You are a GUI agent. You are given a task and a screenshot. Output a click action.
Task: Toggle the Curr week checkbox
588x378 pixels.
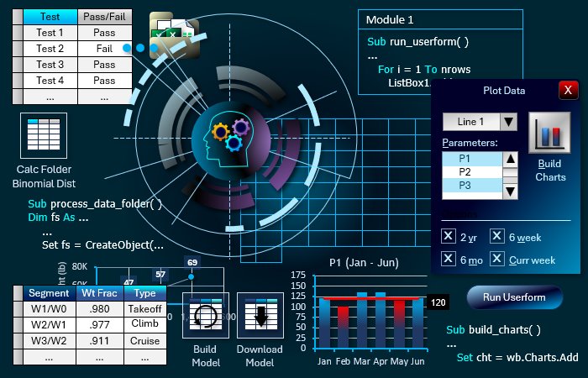(x=497, y=260)
